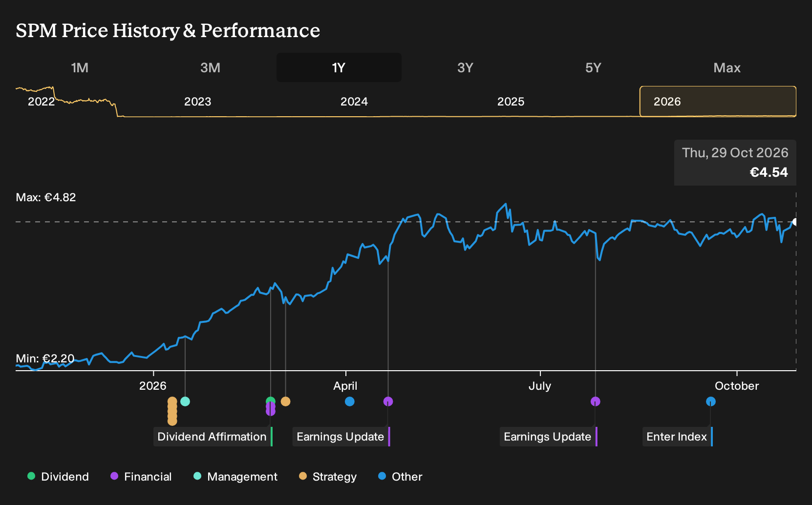Click the white end-point marker on the price line

coord(795,222)
